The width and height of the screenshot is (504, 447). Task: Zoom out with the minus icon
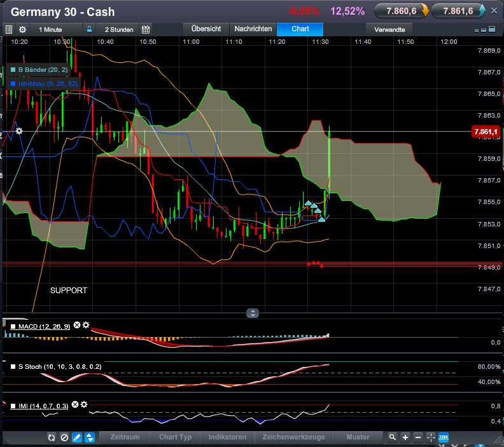point(417,437)
